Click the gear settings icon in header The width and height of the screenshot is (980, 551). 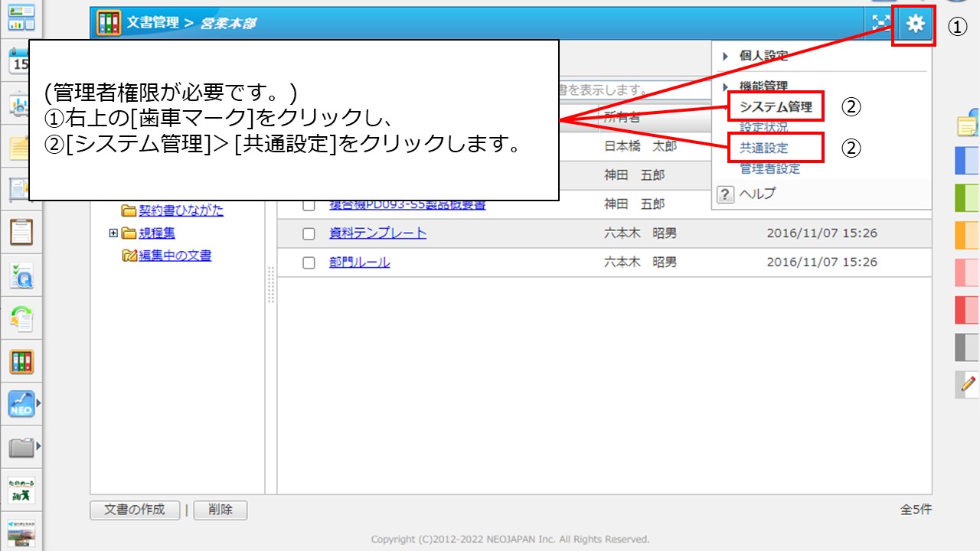click(x=915, y=24)
